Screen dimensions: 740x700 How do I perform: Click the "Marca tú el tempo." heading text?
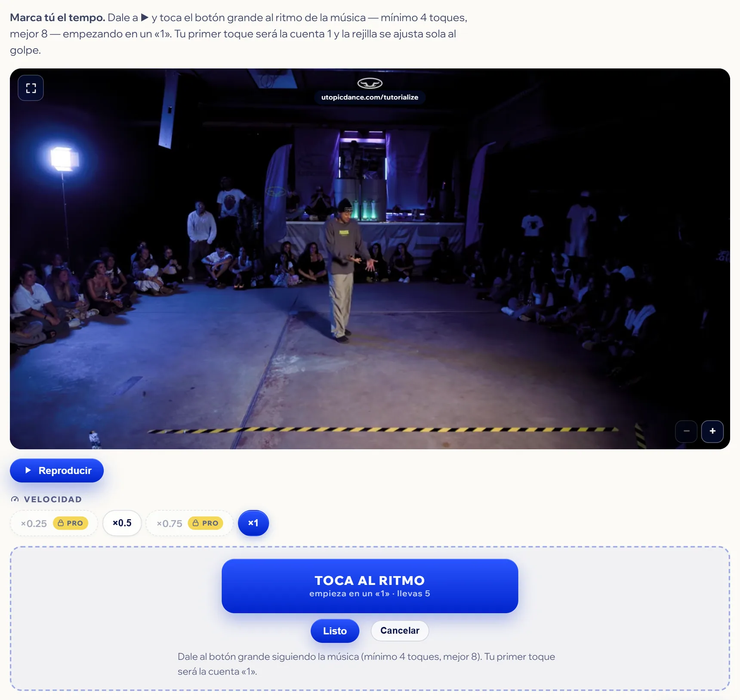(58, 18)
